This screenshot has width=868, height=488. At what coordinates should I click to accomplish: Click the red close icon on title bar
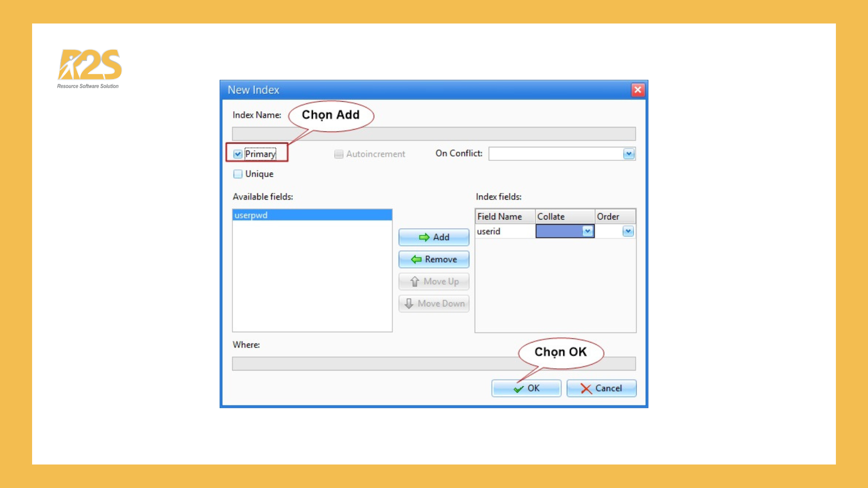(637, 89)
